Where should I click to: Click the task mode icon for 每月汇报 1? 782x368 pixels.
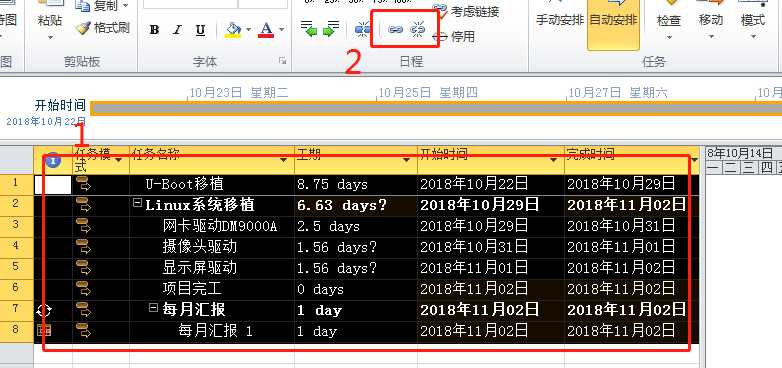(x=83, y=331)
